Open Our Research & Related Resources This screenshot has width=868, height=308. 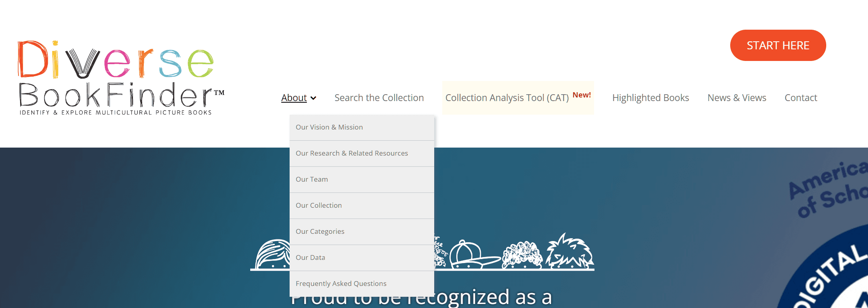click(x=362, y=154)
